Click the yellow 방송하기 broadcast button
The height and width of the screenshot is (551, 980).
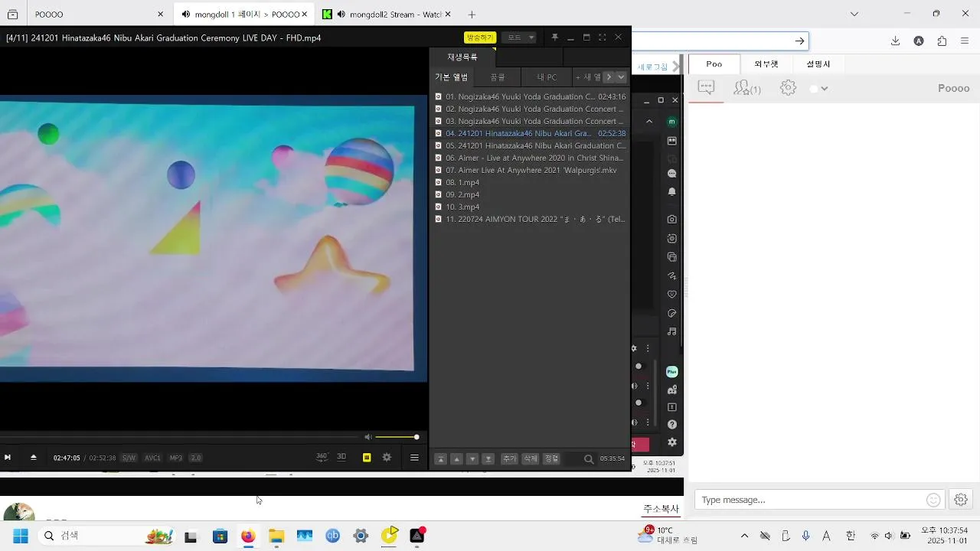(480, 37)
